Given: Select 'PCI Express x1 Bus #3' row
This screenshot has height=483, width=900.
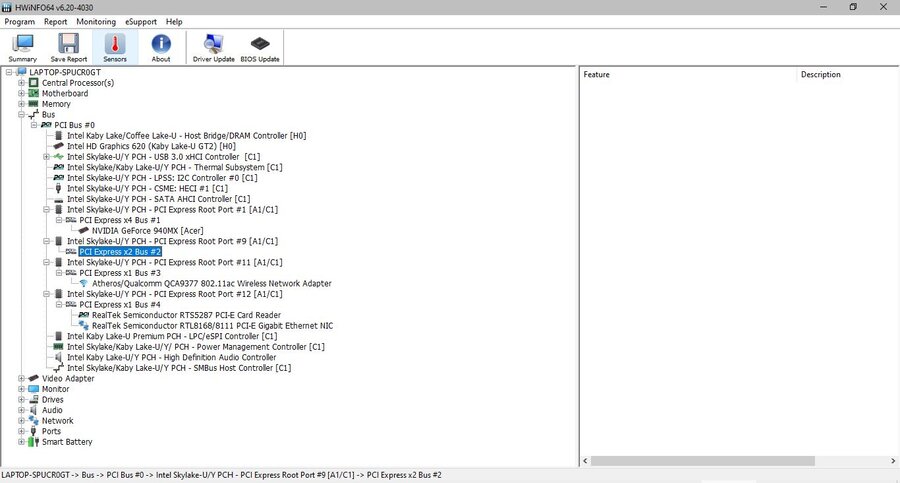Looking at the screenshot, I should pos(120,273).
